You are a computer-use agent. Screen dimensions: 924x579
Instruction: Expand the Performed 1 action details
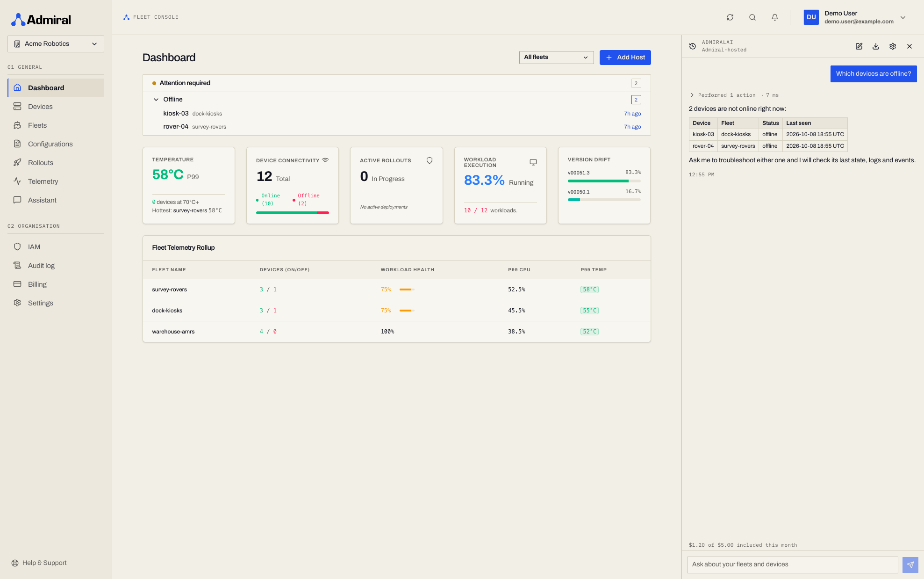(735, 95)
